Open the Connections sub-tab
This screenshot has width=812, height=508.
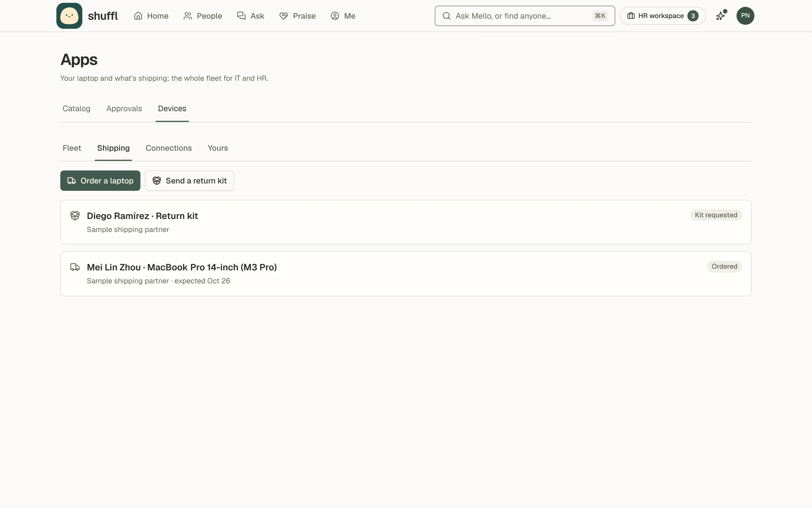point(169,148)
